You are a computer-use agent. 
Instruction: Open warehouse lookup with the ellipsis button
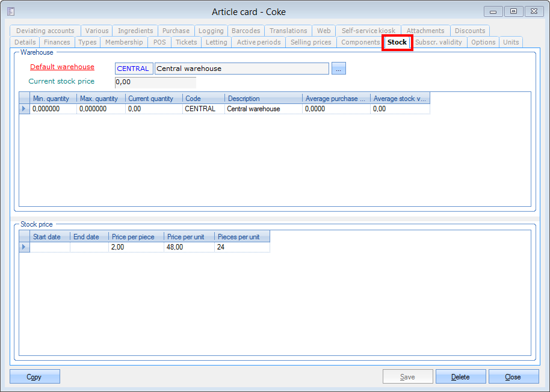point(338,69)
